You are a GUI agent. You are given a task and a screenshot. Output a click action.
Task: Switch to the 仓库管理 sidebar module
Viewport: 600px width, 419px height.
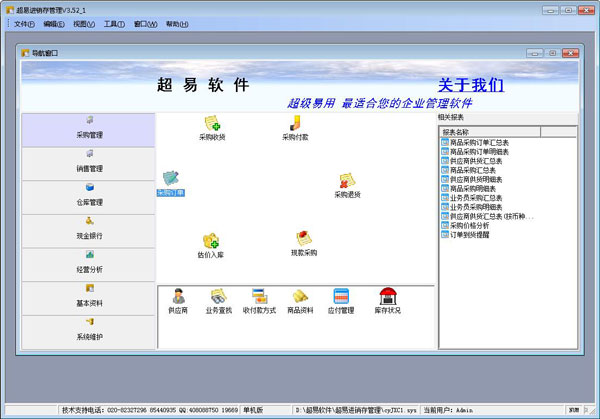click(x=89, y=195)
